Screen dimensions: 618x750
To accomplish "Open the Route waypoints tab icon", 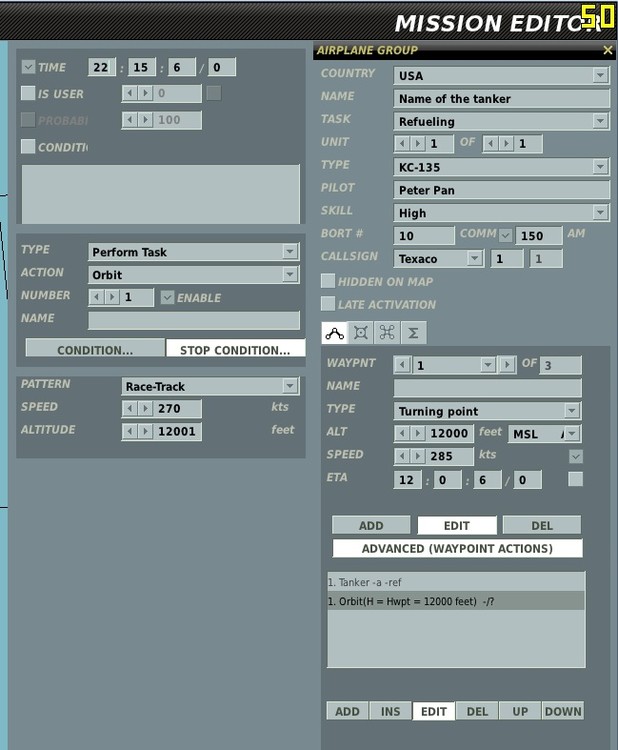I will 334,333.
